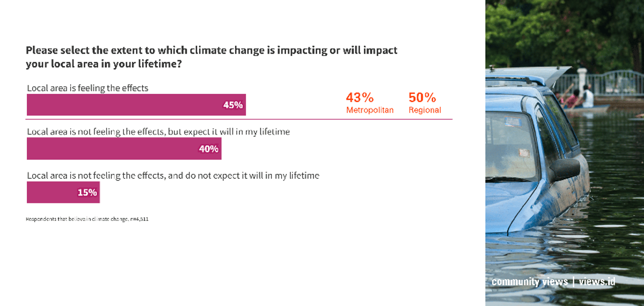Click the 'expect it will in my lifetime' label
The width and height of the screenshot is (644, 306).
pyautogui.click(x=158, y=132)
